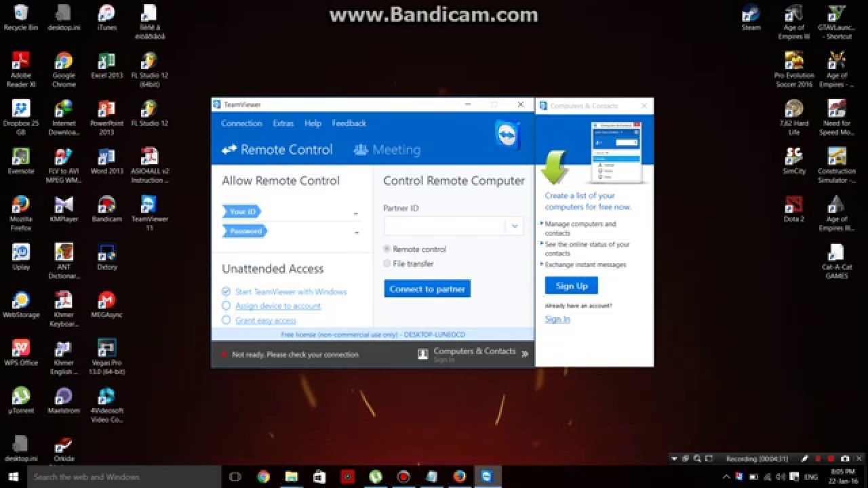868x488 pixels.
Task: Open the Connection menu in TeamViewer
Action: pyautogui.click(x=241, y=123)
